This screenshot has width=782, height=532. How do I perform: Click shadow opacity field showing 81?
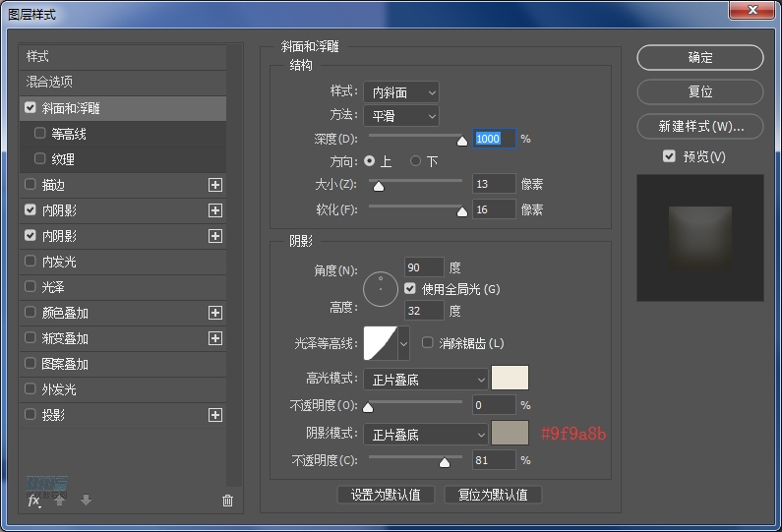tap(494, 459)
